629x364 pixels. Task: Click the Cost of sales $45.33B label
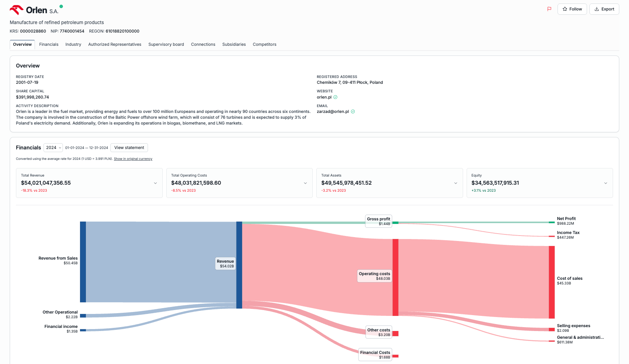[x=570, y=281]
